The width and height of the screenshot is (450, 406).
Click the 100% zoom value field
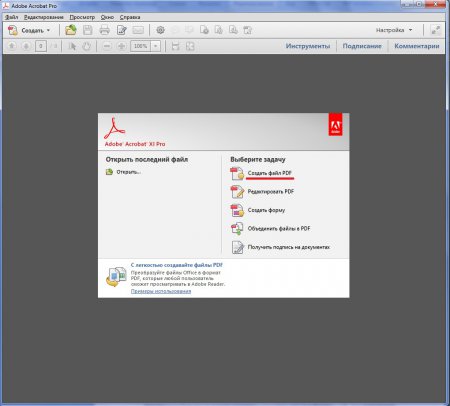click(141, 46)
